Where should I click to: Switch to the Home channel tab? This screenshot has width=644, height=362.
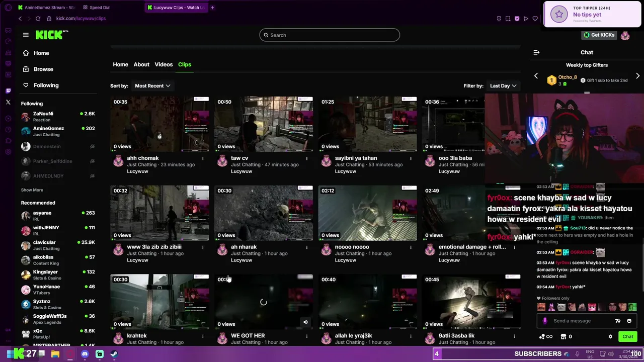[120, 64]
